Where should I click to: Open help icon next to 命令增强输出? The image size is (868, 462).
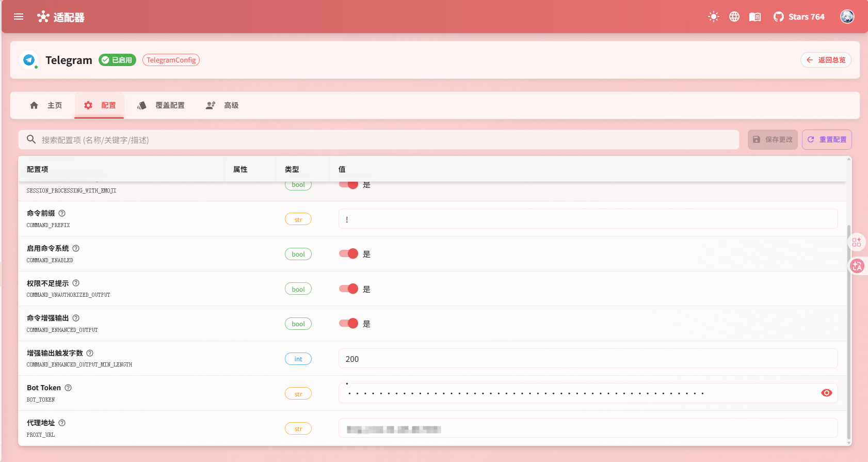coord(76,318)
